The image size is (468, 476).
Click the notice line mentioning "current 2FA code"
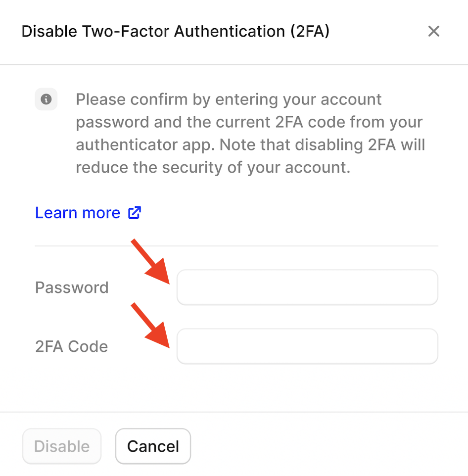[249, 122]
